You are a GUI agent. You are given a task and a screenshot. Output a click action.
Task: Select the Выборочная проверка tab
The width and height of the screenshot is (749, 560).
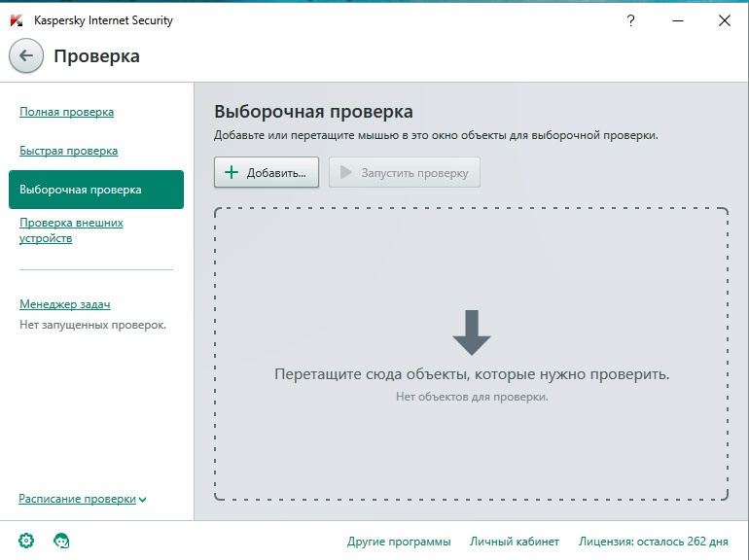click(96, 190)
